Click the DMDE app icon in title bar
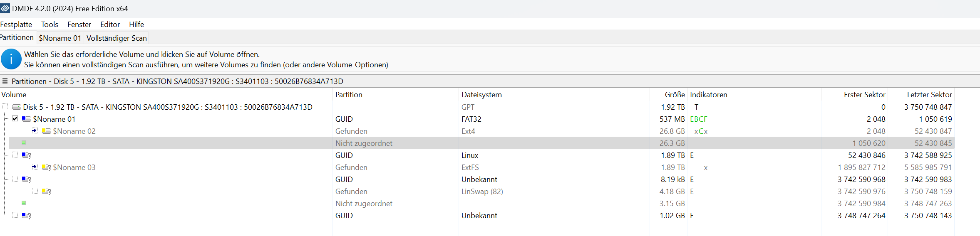Screen dimensions: 980x236 (5, 8)
